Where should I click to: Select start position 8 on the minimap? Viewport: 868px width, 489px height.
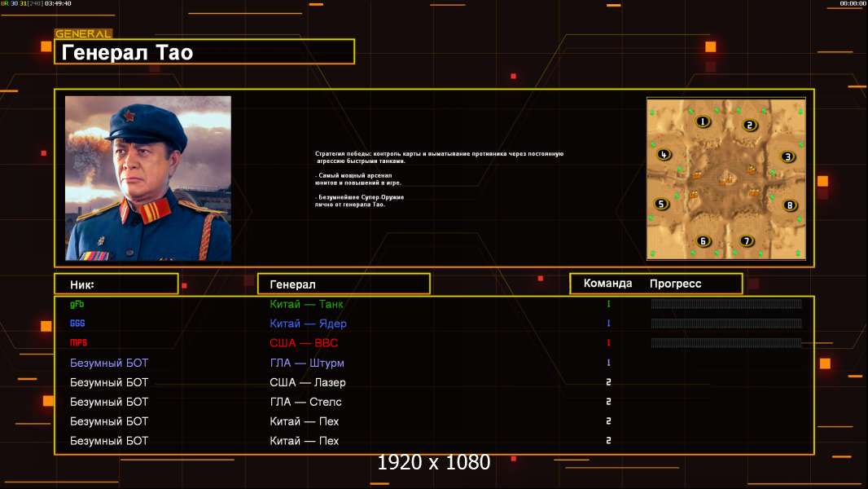[789, 205]
